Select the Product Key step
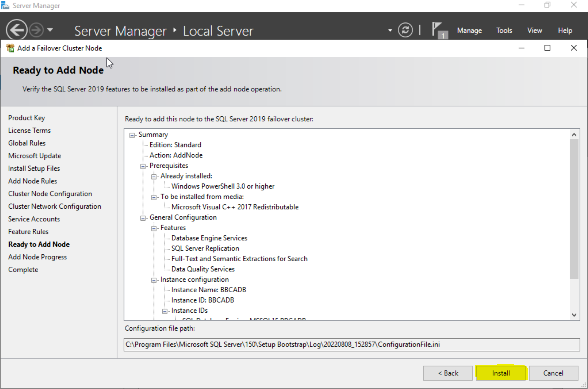 pos(26,118)
